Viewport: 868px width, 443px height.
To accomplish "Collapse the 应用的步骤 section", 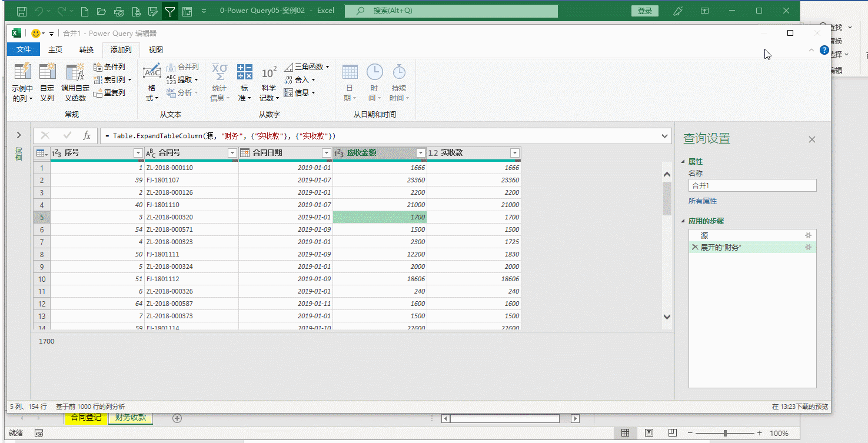I will tap(683, 221).
